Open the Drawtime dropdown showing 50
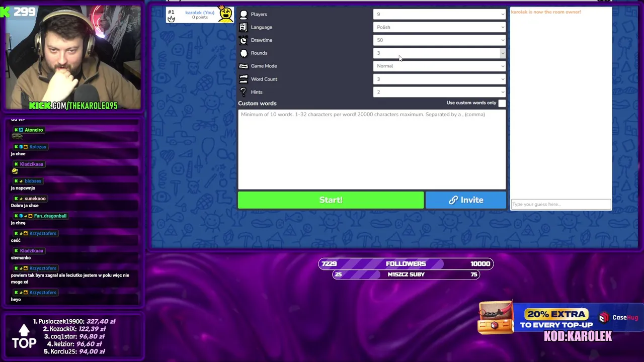644x362 pixels. pos(439,40)
